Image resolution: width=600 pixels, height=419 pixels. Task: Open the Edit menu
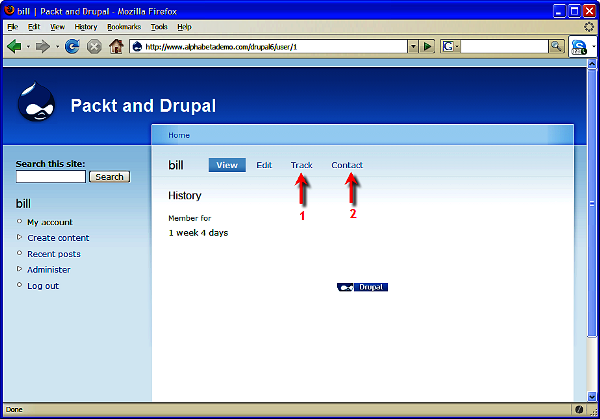[34, 27]
